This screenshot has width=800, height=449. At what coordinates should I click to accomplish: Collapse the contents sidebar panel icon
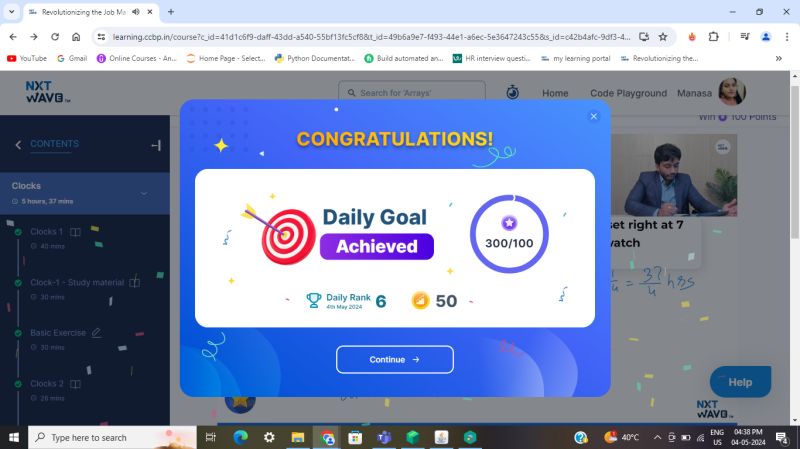pos(156,145)
